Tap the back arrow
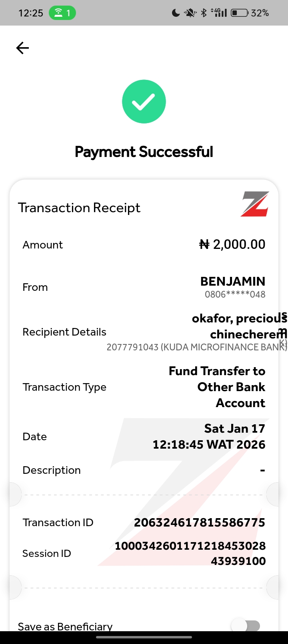288x644 pixels. coord(22,48)
